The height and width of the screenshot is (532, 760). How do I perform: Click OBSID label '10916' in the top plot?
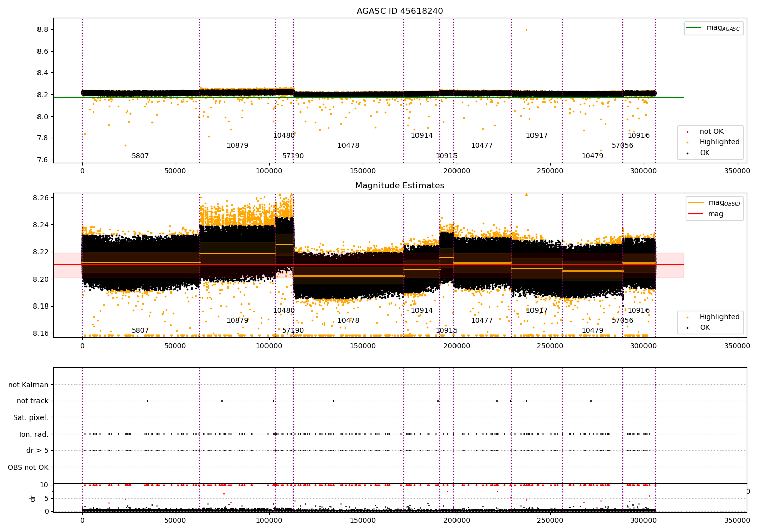(638, 136)
